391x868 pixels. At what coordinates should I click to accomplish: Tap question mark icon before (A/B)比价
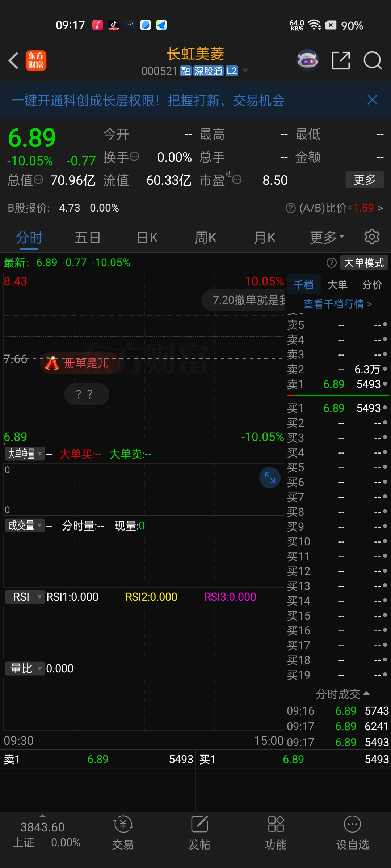tap(290, 208)
